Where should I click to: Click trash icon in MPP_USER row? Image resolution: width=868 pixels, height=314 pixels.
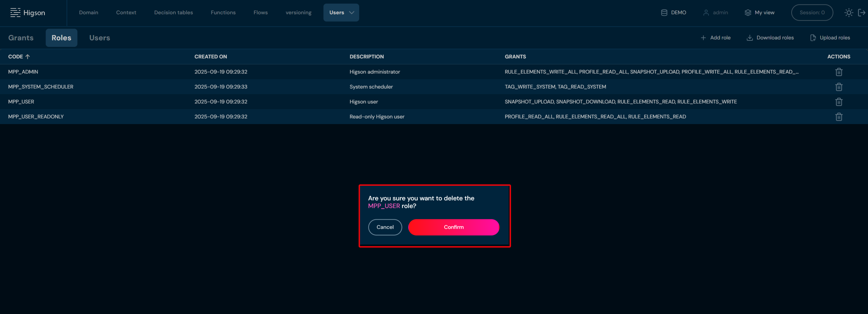pos(838,102)
